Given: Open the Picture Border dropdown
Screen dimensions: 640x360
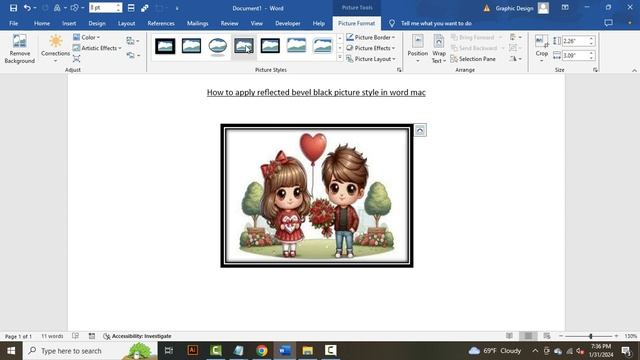Looking at the screenshot, I should [x=371, y=37].
